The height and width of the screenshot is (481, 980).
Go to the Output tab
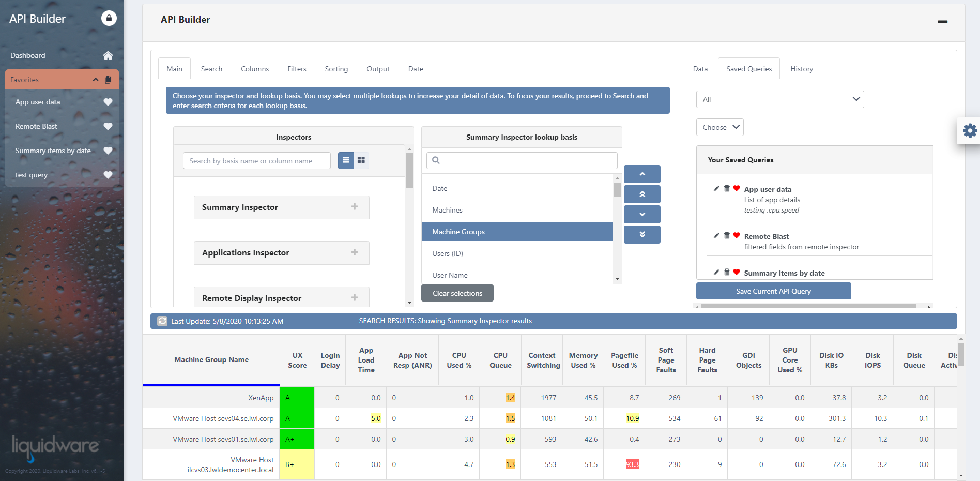click(x=378, y=69)
